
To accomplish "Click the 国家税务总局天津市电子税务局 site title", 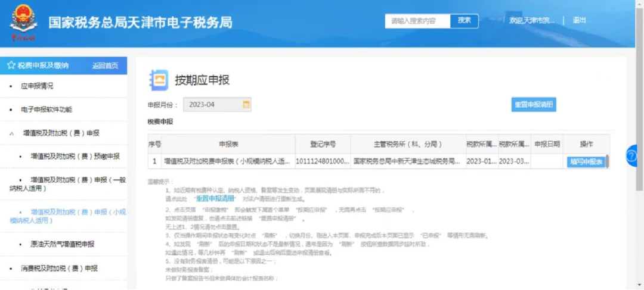I will click(x=140, y=23).
